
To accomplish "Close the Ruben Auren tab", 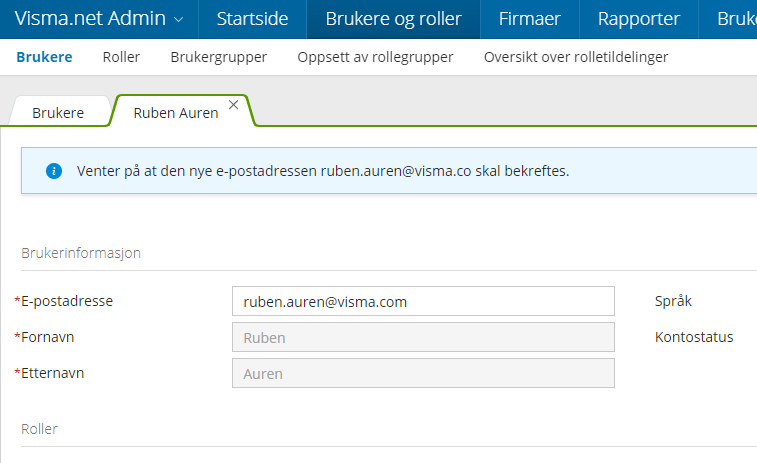I will (x=233, y=104).
